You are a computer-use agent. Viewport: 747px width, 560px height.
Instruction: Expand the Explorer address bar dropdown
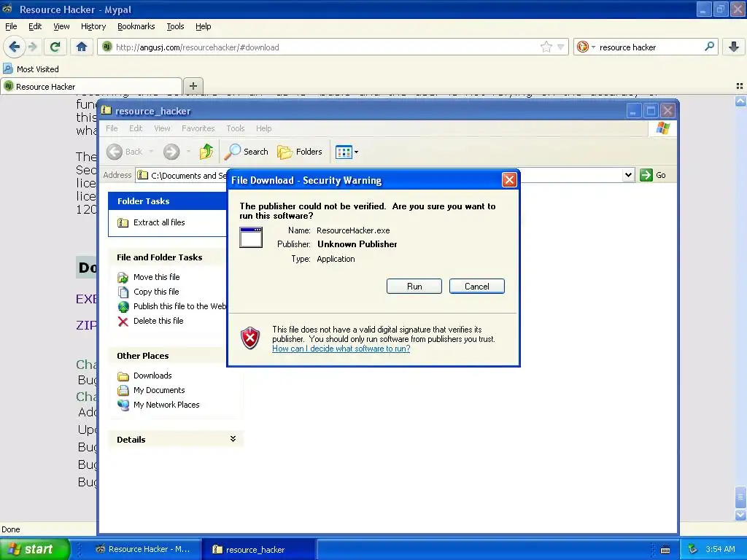pos(628,175)
